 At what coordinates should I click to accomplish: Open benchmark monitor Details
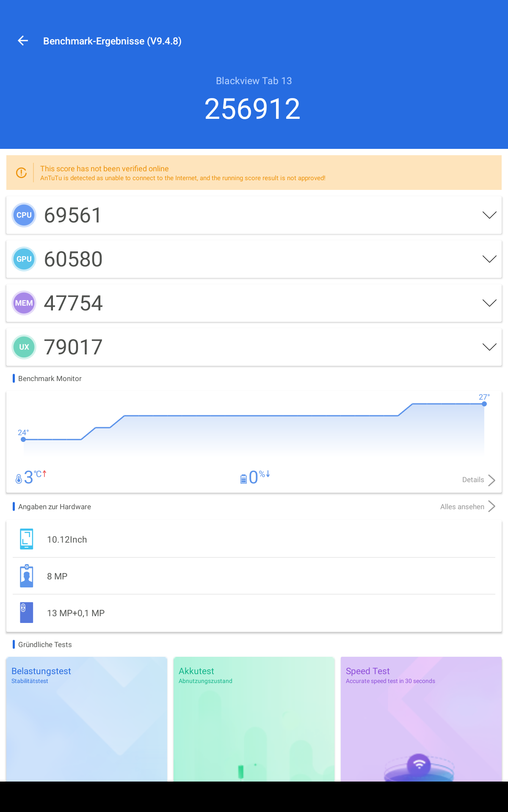tap(473, 480)
